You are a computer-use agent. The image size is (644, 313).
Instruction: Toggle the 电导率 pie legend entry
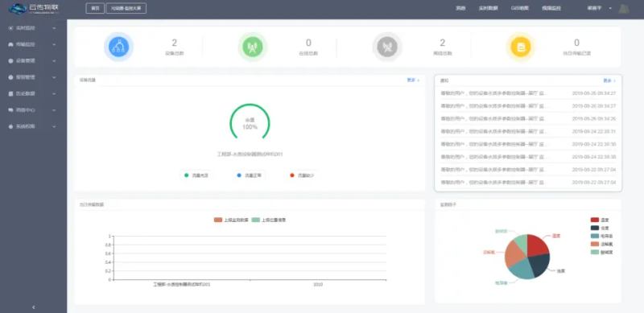tap(601, 237)
